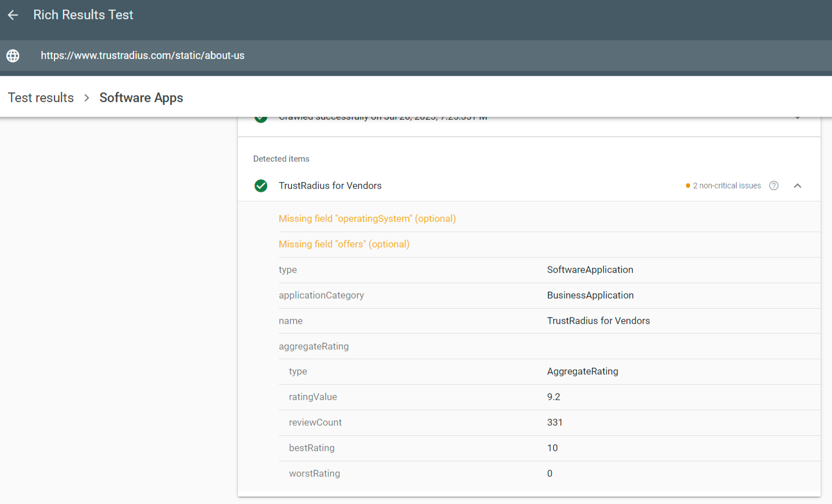
Task: Click the globe icon beside the URL
Action: (x=13, y=56)
